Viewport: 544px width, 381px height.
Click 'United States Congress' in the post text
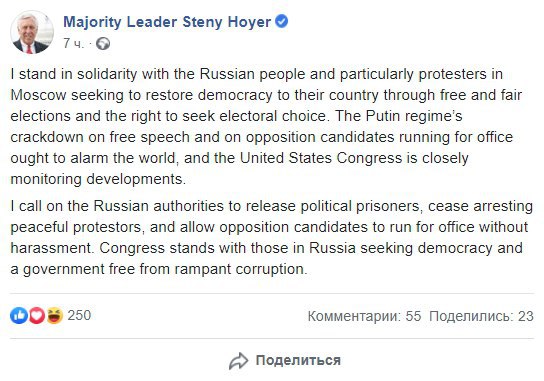(321, 158)
